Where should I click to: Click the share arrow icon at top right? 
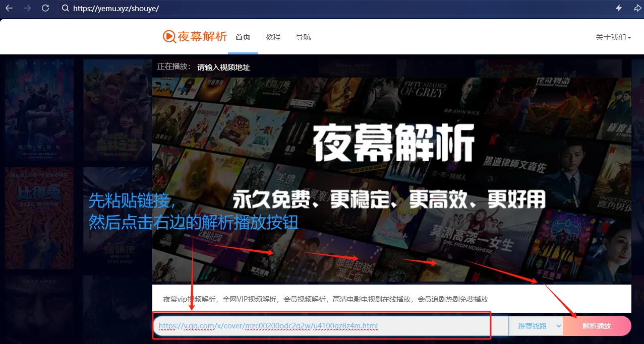pos(638,8)
